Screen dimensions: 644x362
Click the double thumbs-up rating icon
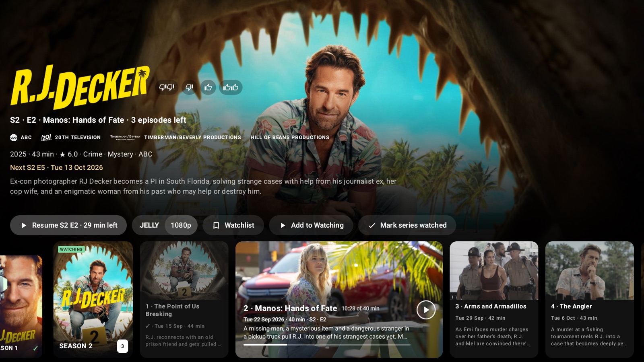231,87
